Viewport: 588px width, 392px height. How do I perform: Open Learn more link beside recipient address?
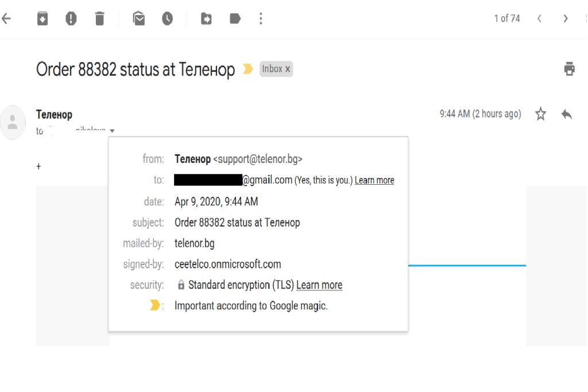click(x=374, y=180)
